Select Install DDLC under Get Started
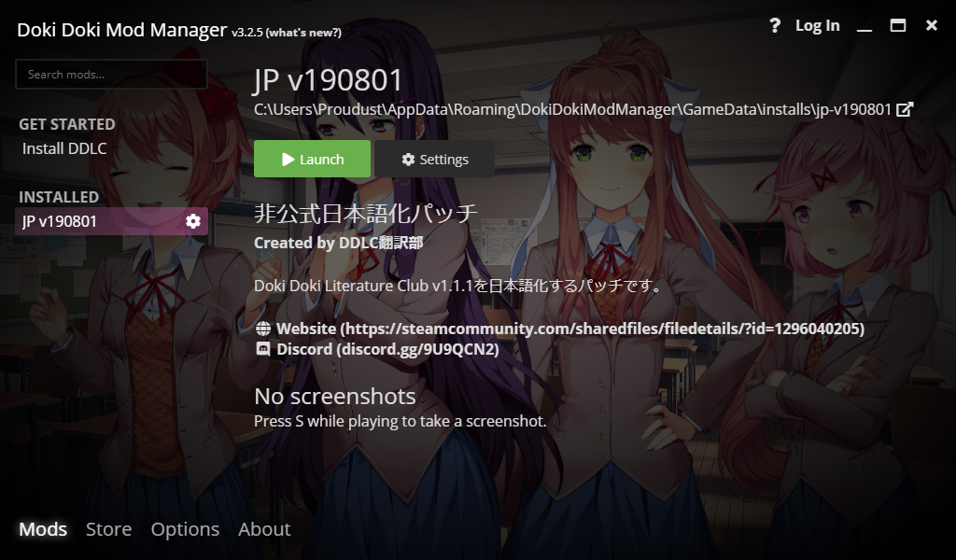Viewport: 956px width, 560px height. [x=64, y=148]
